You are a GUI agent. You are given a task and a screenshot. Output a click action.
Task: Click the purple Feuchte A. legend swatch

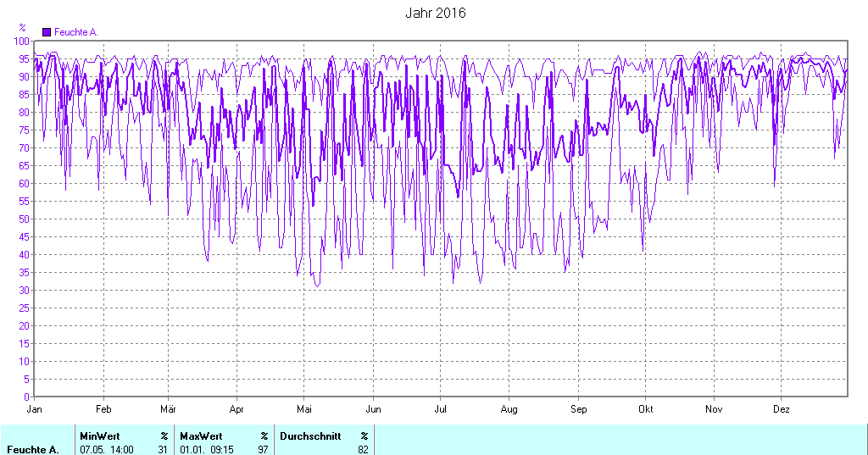pyautogui.click(x=47, y=32)
